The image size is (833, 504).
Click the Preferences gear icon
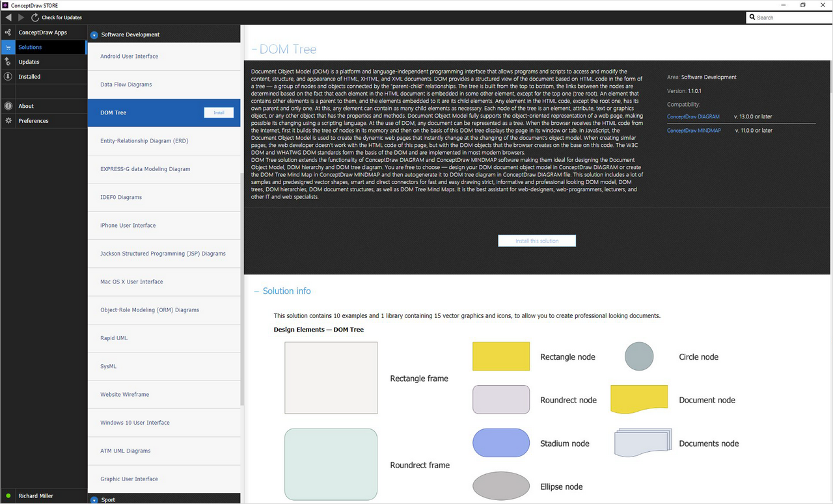pos(8,121)
